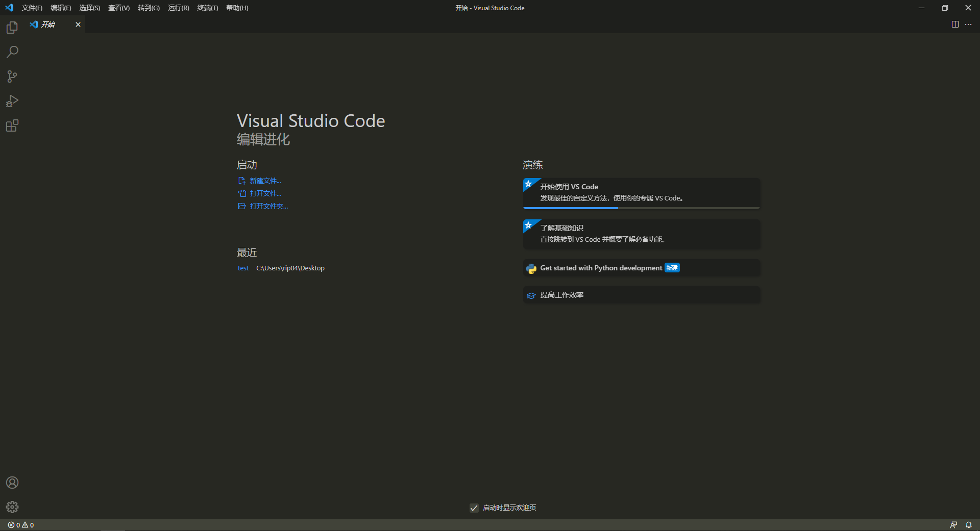Click the new file icon beside 新建文件

pyautogui.click(x=242, y=181)
